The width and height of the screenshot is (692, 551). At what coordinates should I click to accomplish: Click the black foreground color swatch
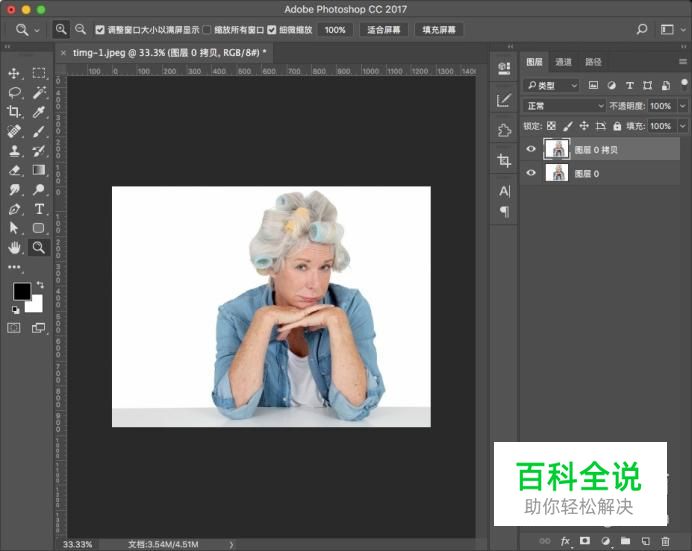point(21,291)
